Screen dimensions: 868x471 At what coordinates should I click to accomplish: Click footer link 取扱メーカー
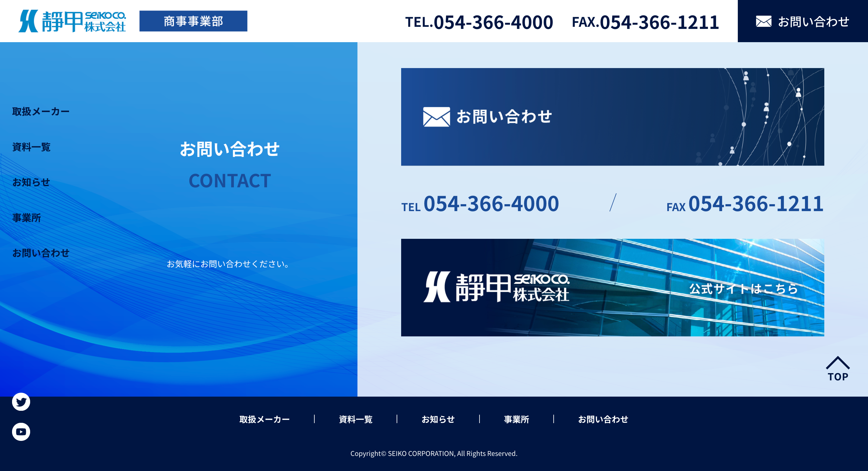point(265,419)
